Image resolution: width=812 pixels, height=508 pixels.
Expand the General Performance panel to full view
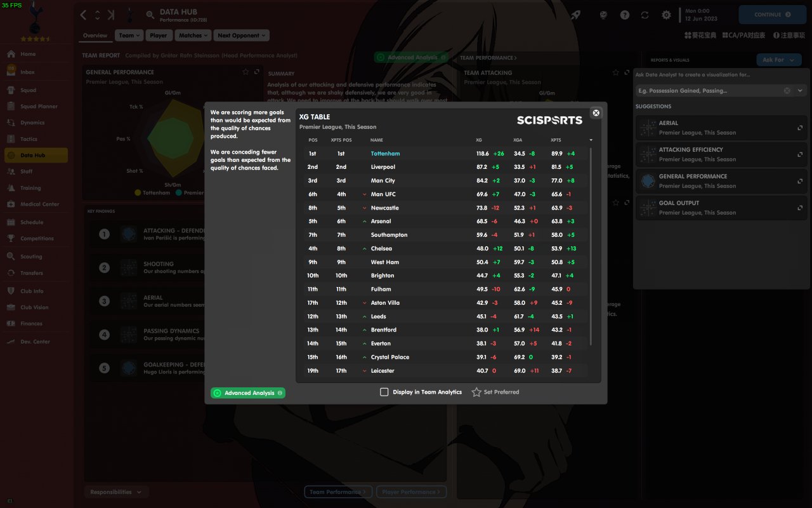coord(257,72)
